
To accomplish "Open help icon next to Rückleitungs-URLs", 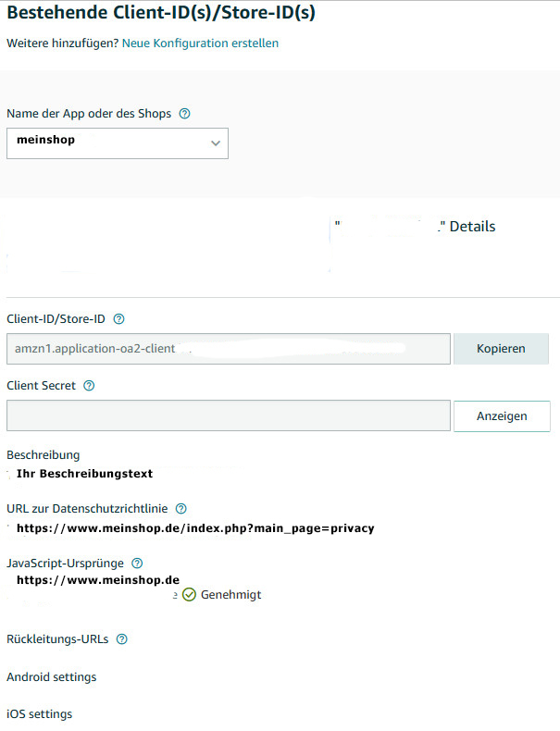I will pyautogui.click(x=121, y=639).
